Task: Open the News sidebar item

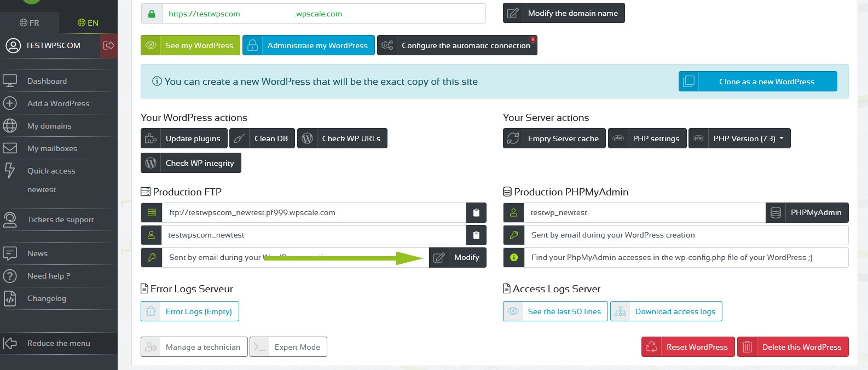Action: point(37,253)
